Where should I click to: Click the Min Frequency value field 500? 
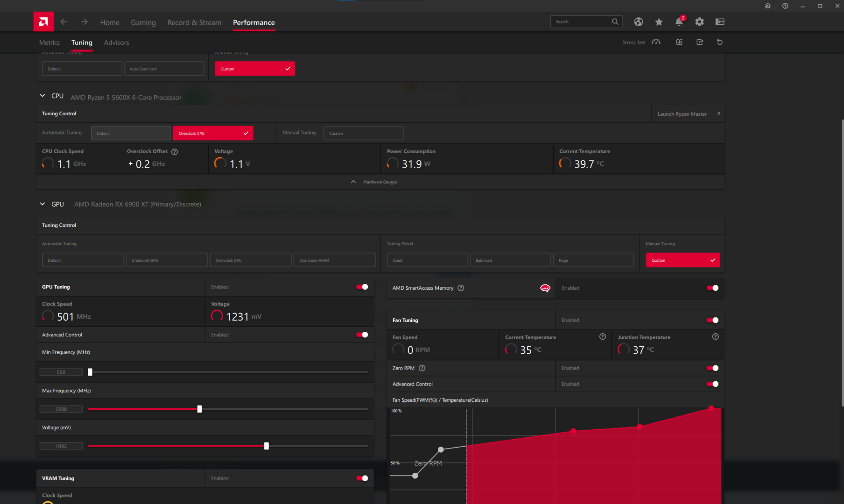pyautogui.click(x=61, y=372)
